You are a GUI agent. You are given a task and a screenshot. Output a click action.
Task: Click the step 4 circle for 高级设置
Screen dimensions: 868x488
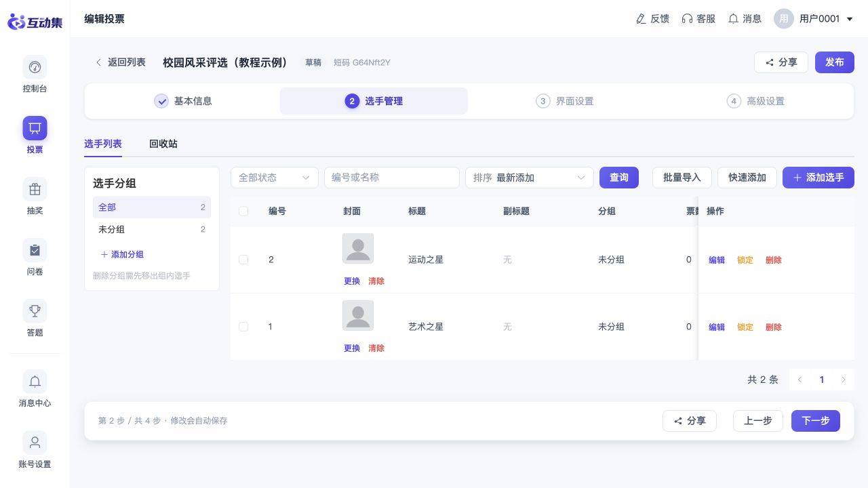coord(734,101)
